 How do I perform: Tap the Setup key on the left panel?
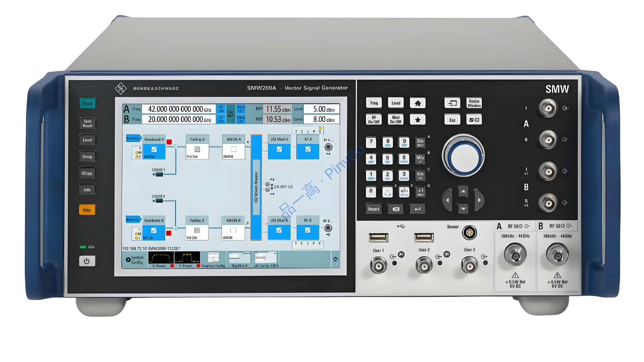point(87,156)
